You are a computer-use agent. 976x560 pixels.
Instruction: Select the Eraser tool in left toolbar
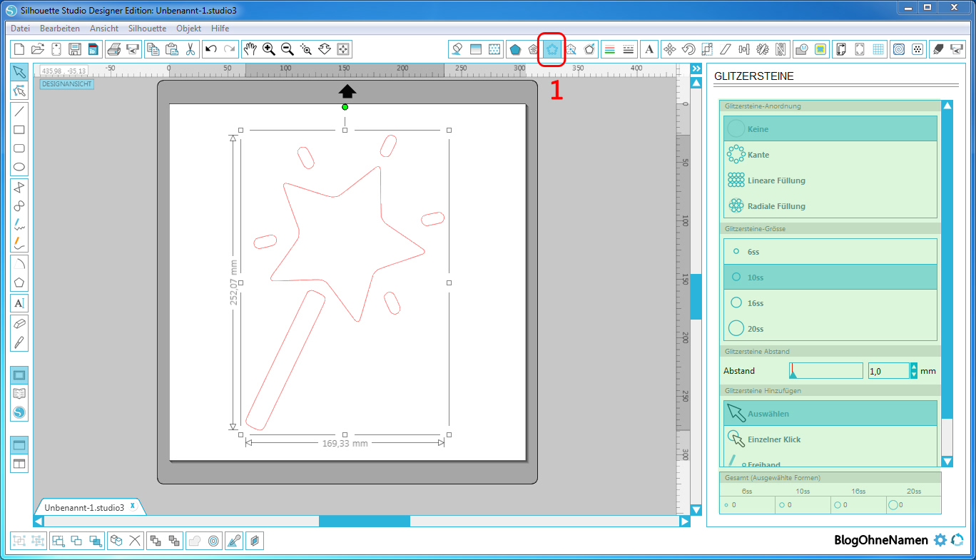click(19, 322)
